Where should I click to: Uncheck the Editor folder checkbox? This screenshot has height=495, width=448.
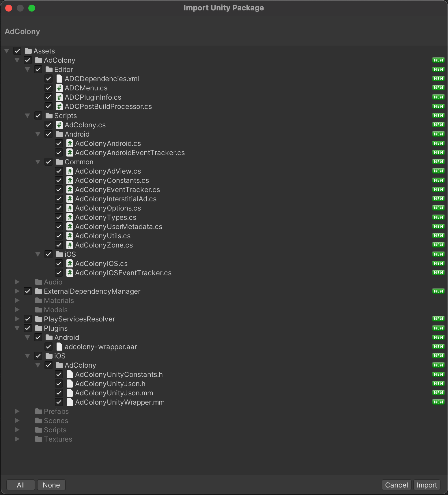click(38, 69)
